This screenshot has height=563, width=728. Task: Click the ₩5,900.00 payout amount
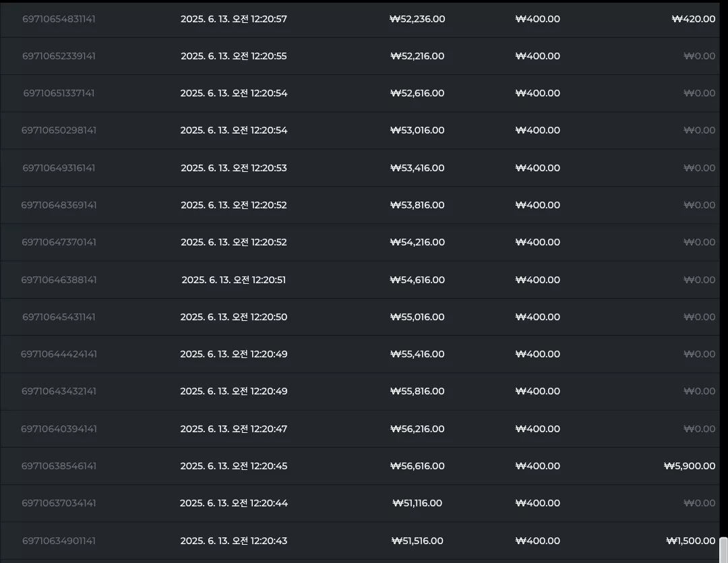pyautogui.click(x=690, y=466)
